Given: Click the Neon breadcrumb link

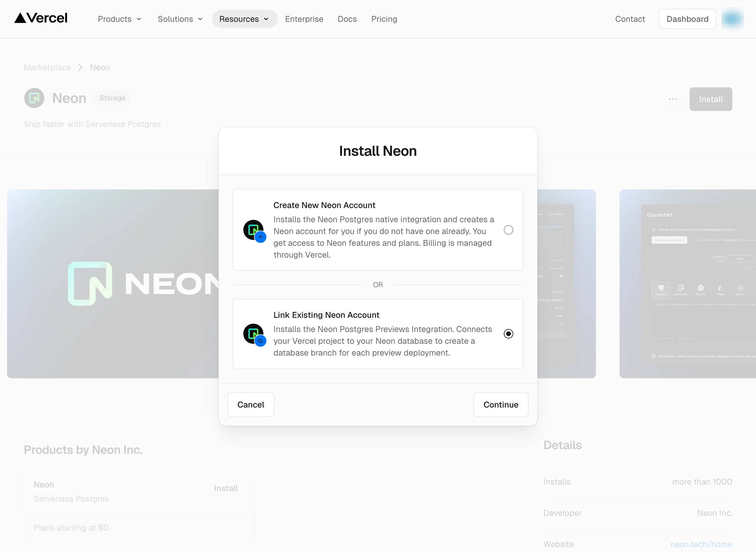Looking at the screenshot, I should [100, 67].
